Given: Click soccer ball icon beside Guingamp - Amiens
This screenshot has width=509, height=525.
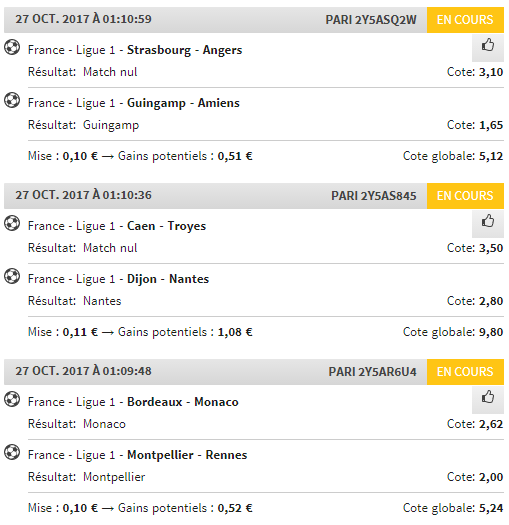Looking at the screenshot, I should pyautogui.click(x=12, y=100).
